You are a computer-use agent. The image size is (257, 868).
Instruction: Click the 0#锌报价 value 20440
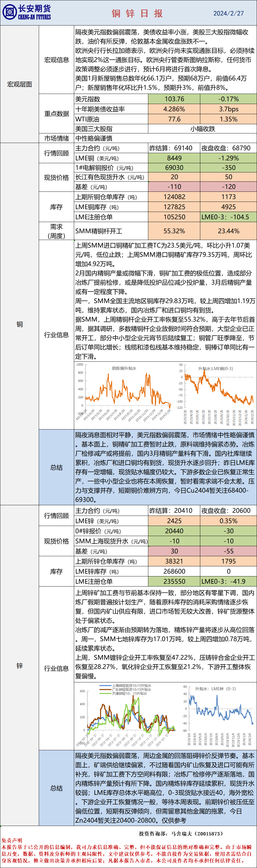click(174, 531)
